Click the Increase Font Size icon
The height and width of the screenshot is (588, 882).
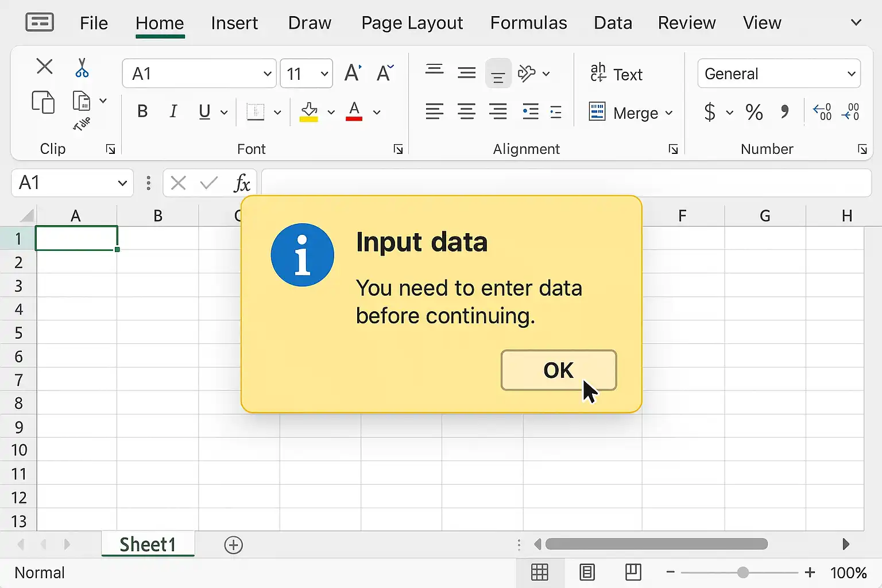[x=353, y=73]
